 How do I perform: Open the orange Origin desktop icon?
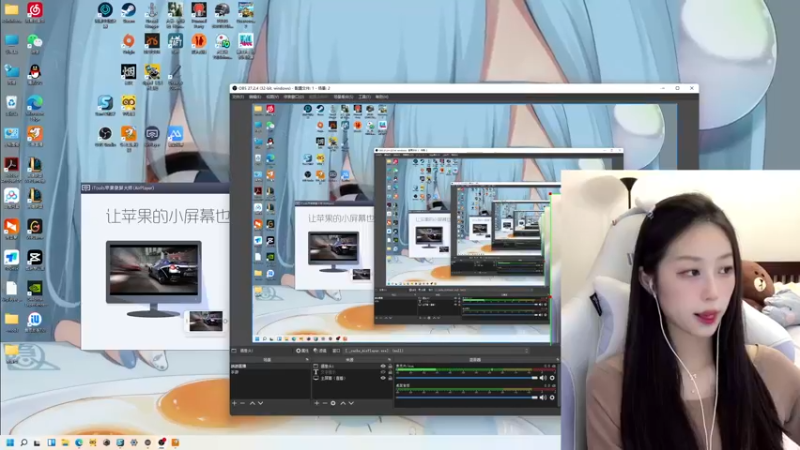pos(129,41)
